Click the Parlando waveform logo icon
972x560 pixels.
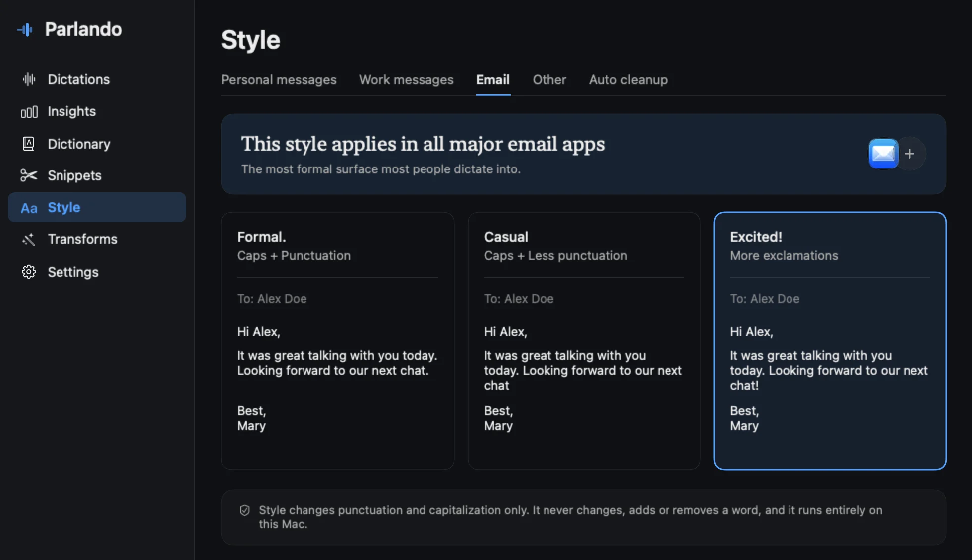[x=25, y=30]
